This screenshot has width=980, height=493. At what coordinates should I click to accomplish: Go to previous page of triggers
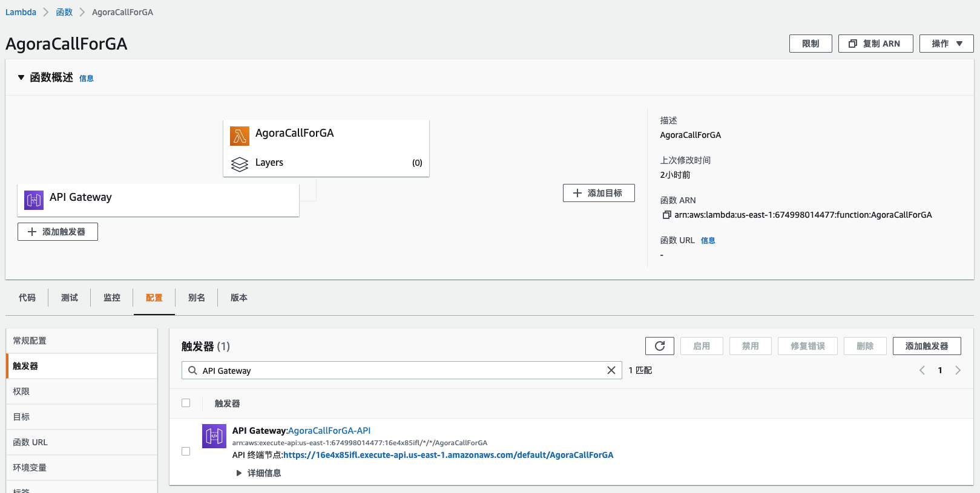922,370
